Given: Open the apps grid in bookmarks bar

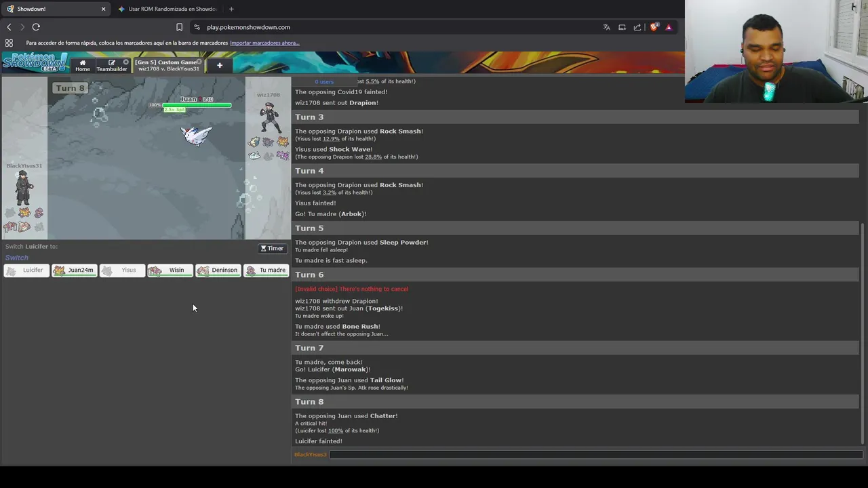Looking at the screenshot, I should pos(9,43).
